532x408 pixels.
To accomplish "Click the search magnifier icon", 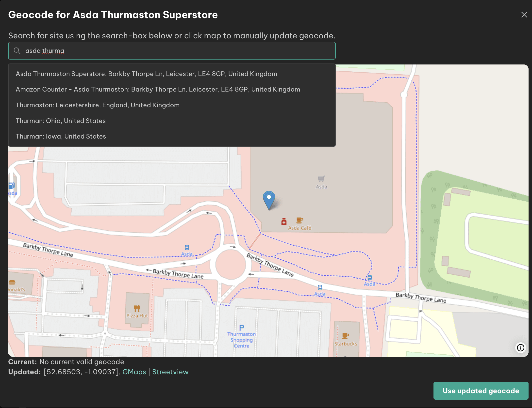I will pyautogui.click(x=17, y=51).
